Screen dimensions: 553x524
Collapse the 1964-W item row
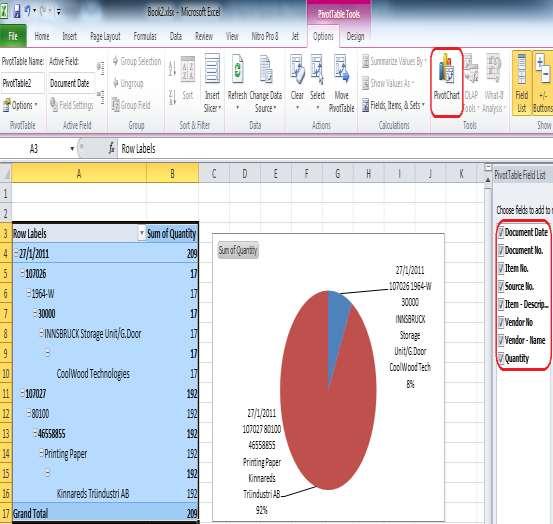(29, 293)
